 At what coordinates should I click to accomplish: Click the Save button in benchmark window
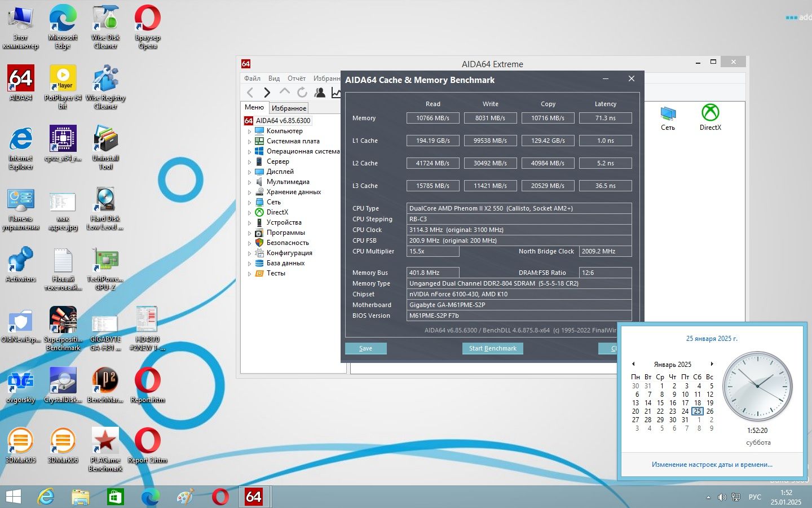365,348
